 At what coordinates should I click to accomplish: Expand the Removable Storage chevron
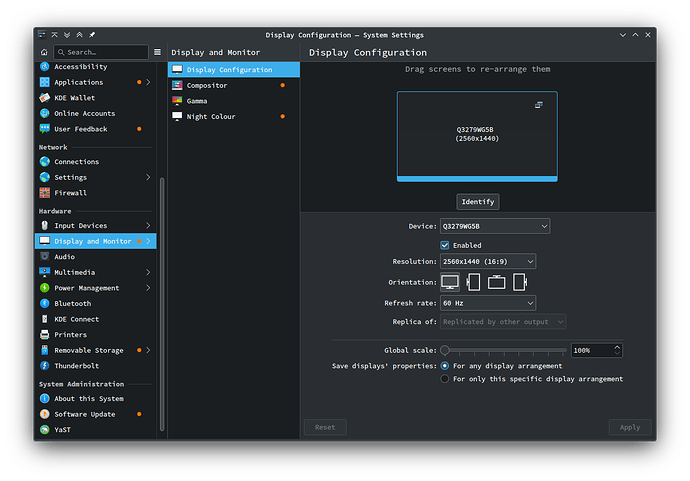(148, 350)
